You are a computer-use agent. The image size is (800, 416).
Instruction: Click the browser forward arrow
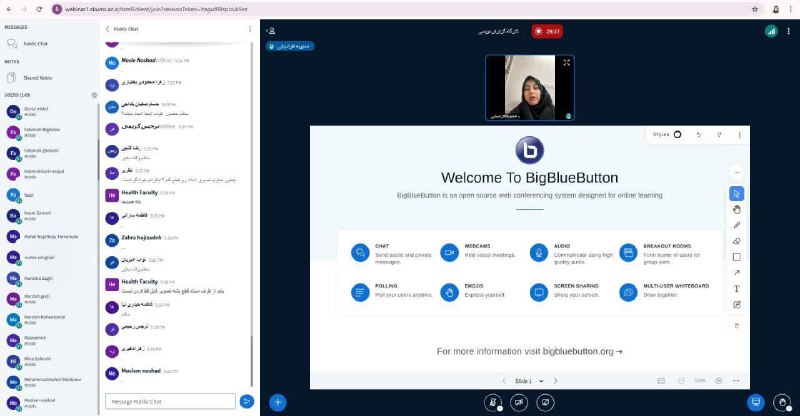24,9
